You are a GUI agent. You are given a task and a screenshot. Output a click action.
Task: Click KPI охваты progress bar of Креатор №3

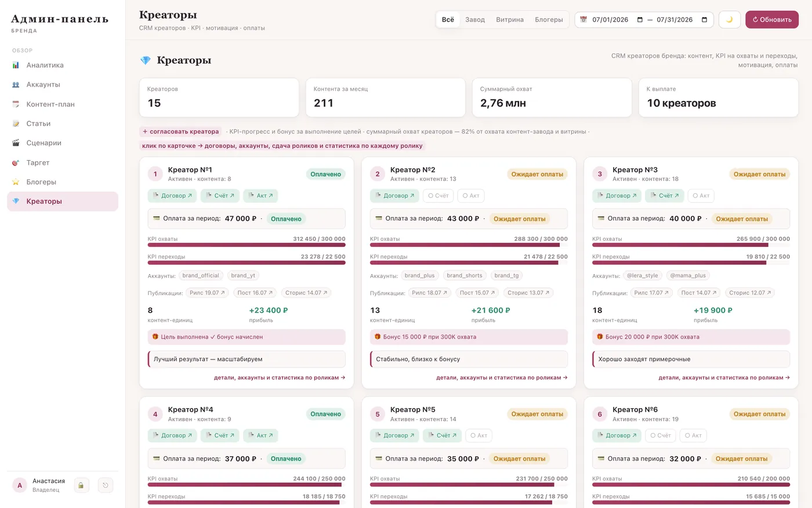[x=691, y=245]
